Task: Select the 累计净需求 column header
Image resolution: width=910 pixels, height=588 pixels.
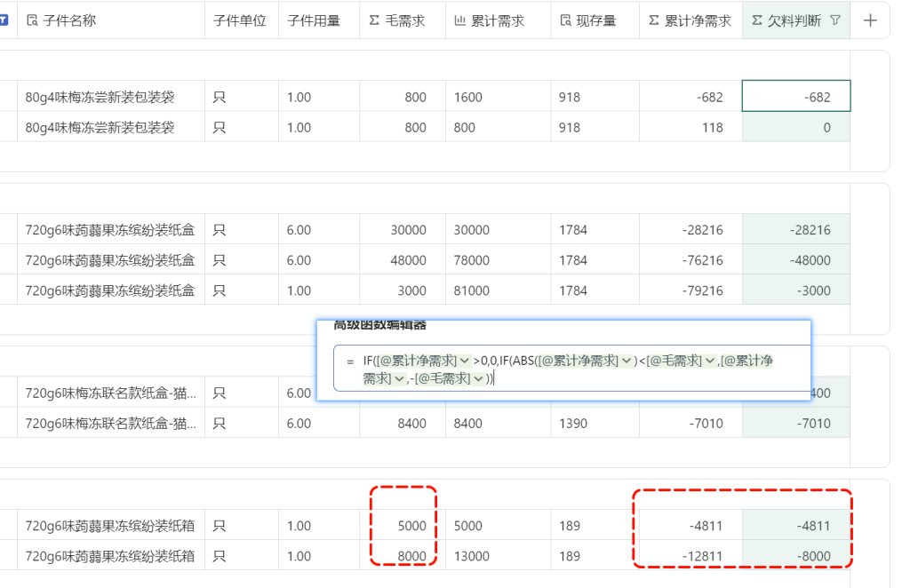Action: click(x=690, y=20)
